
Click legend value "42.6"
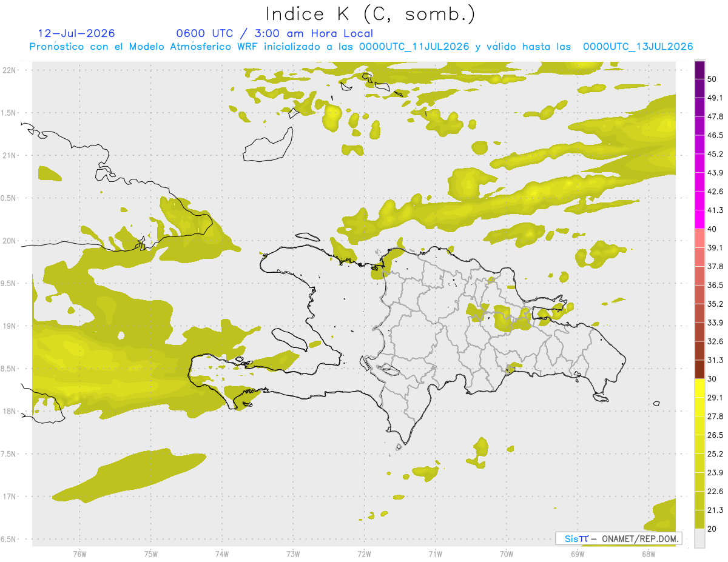tap(715, 192)
